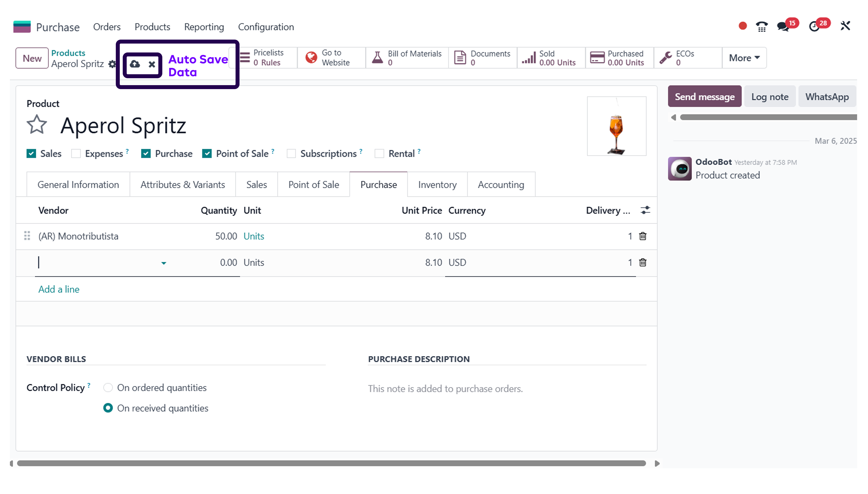Open Bill of Materials flask button
This screenshot has height=494, width=868.
tap(407, 58)
